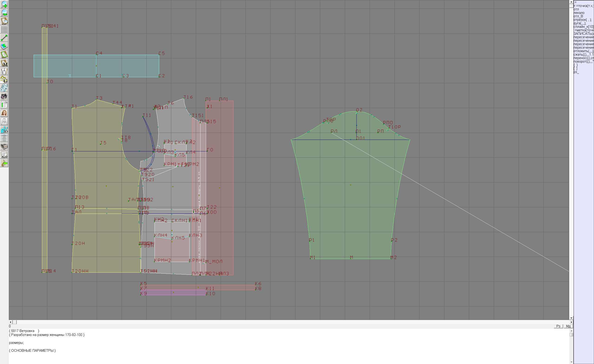Click the zoom in magnifier icon
Viewport: 594px width, 364px height.
pos(4,4)
